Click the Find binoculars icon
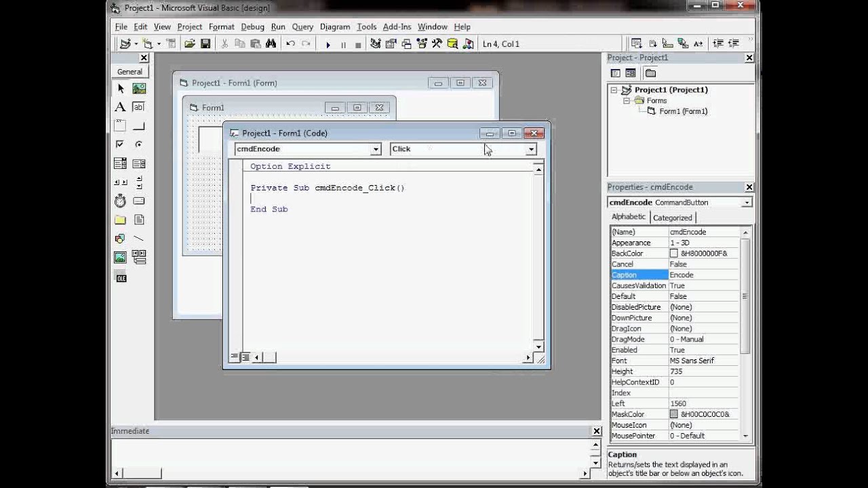 coord(271,44)
